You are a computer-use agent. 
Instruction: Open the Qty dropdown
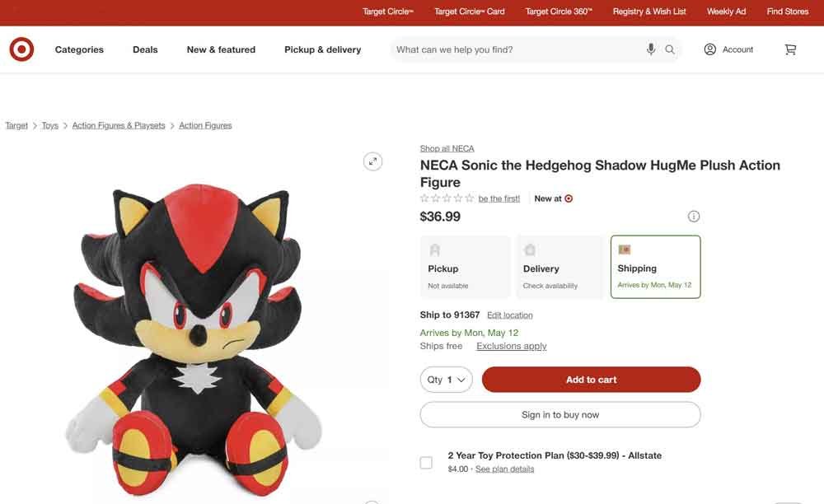446,380
